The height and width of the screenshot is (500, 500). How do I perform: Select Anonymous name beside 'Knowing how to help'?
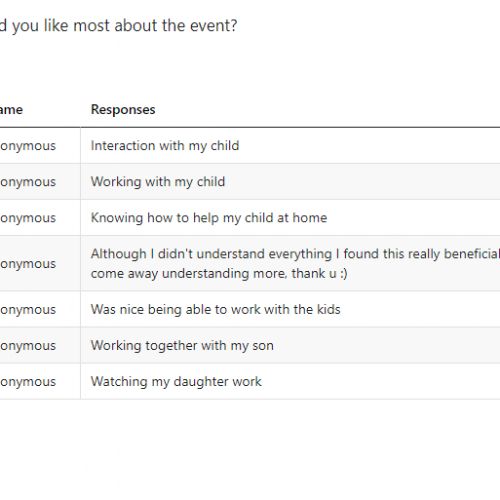tap(28, 218)
